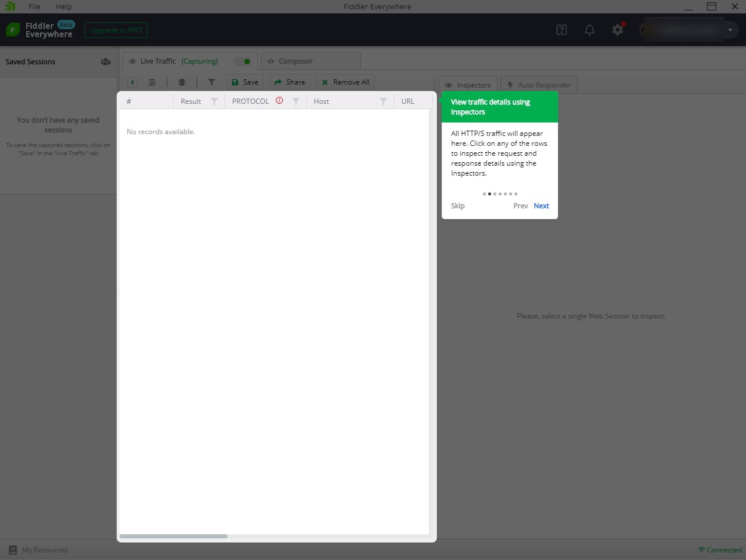The image size is (746, 560).
Task: Switch to the Inspectors tab
Action: 468,85
